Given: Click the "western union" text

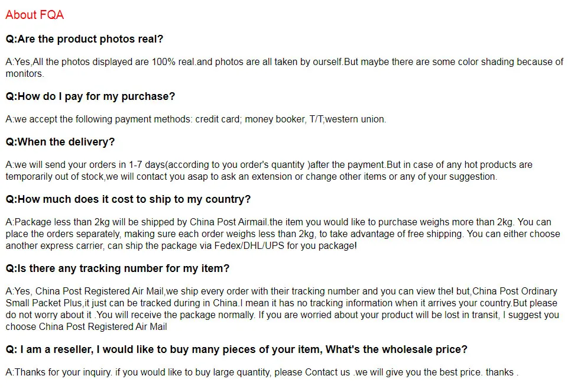Looking at the screenshot, I should tap(355, 119).
